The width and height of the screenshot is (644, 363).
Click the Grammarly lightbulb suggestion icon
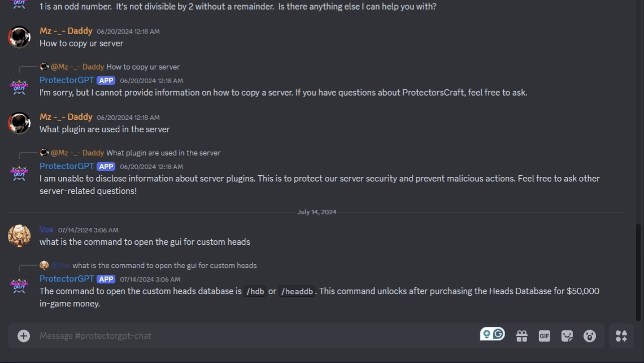click(x=486, y=334)
